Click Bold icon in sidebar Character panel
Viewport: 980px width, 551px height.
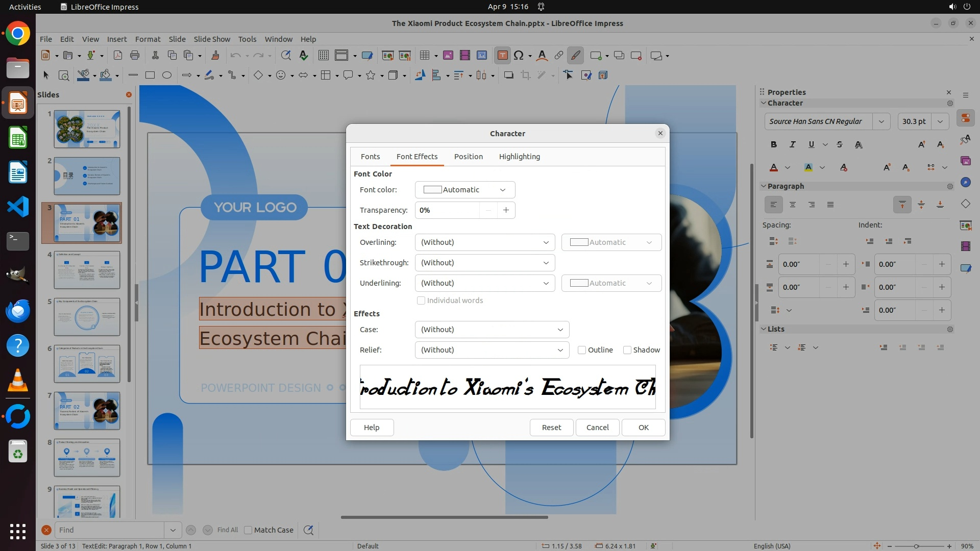point(774,144)
